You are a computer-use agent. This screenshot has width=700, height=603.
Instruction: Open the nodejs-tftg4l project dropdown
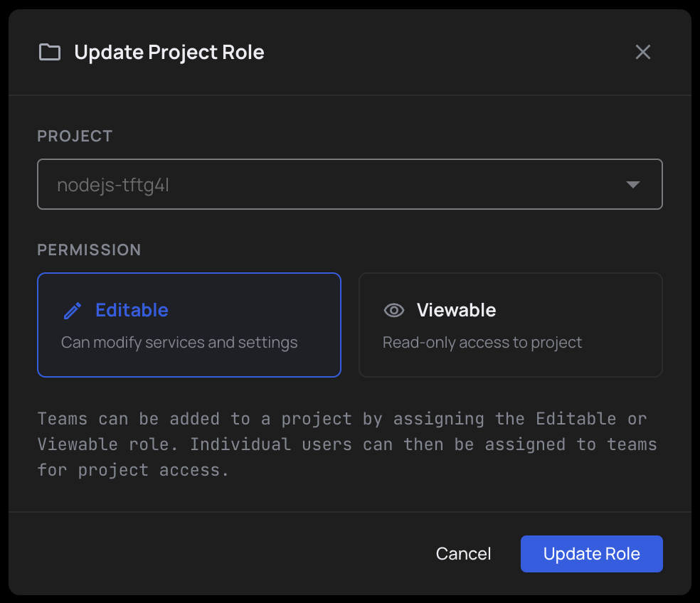click(x=349, y=184)
